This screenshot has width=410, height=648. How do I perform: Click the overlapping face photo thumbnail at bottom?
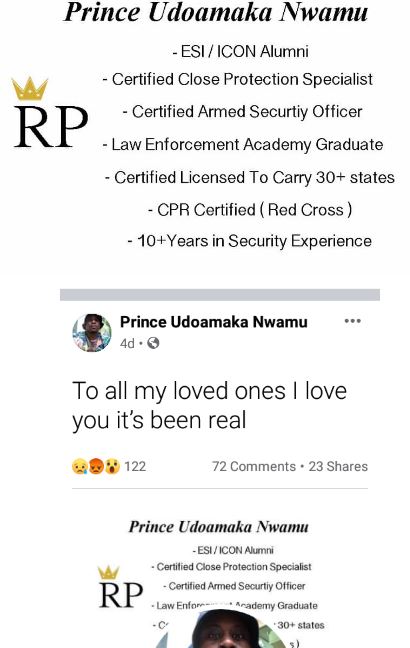click(x=221, y=629)
